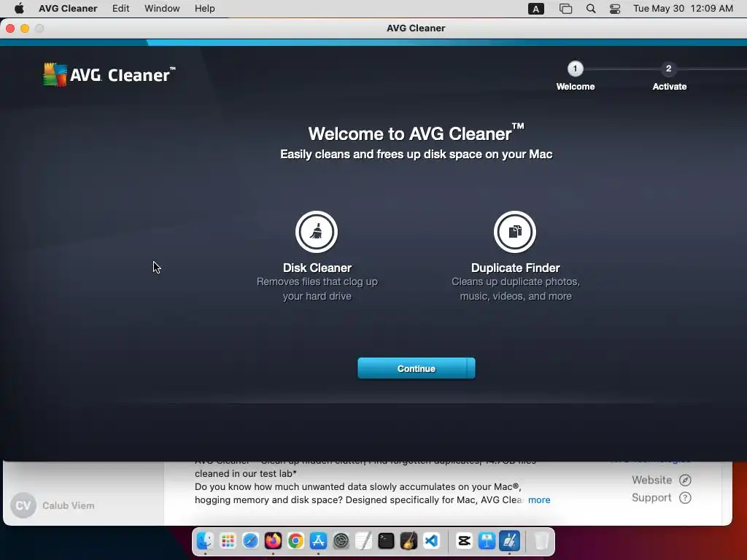Open the Edit menu
The width and height of the screenshot is (747, 560).
pyautogui.click(x=120, y=9)
